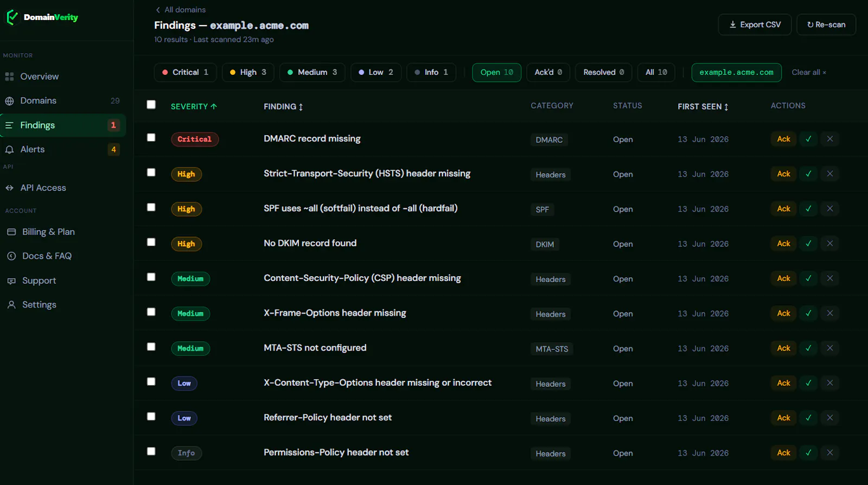
Task: Dismiss No DKIM record with X
Action: click(830, 244)
